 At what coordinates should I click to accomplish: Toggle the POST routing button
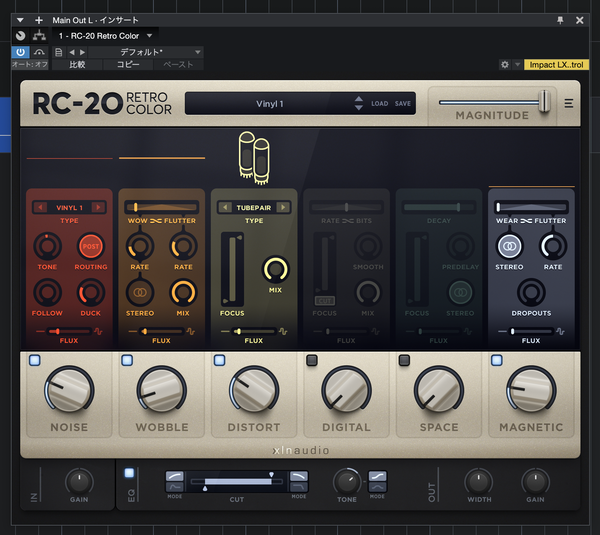[x=91, y=246]
